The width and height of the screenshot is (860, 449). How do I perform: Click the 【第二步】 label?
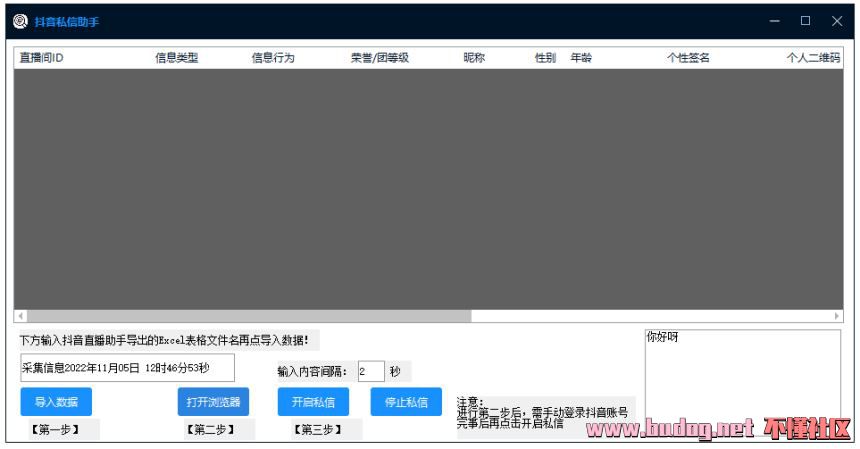pyautogui.click(x=211, y=429)
